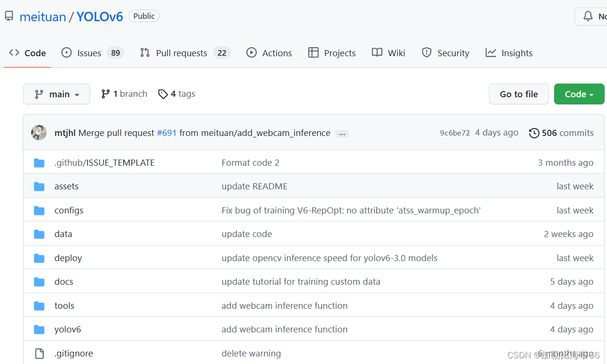
Task: Click the '2 weeks ago' timestamp on data row
Action: 568,234
